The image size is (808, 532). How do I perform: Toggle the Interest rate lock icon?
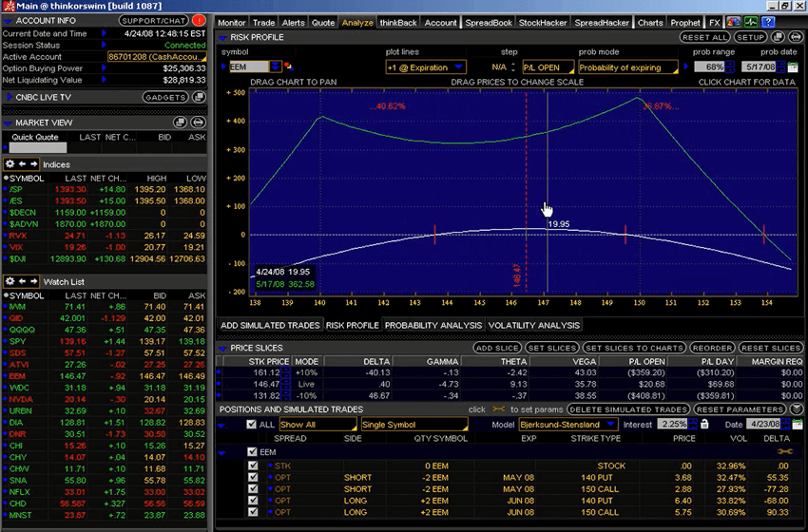coord(704,424)
